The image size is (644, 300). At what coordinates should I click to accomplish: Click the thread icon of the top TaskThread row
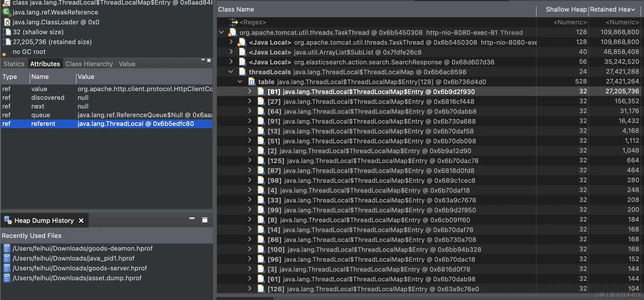pos(233,32)
